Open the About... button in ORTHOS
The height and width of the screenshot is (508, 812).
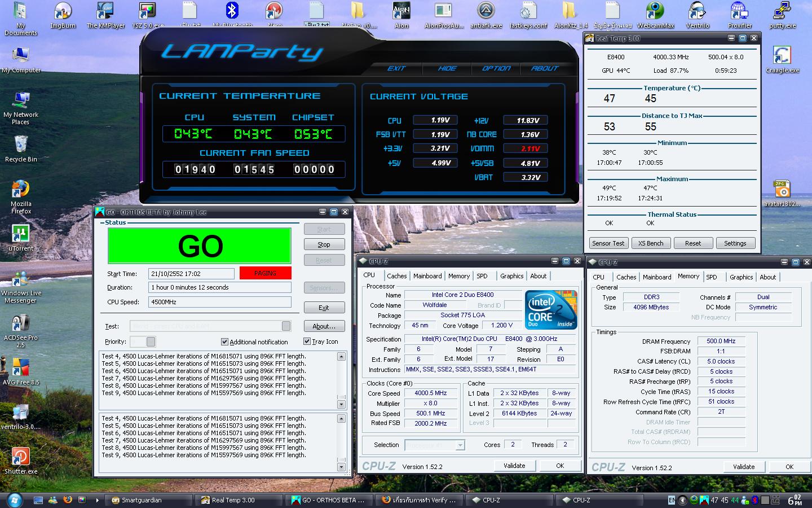point(324,326)
